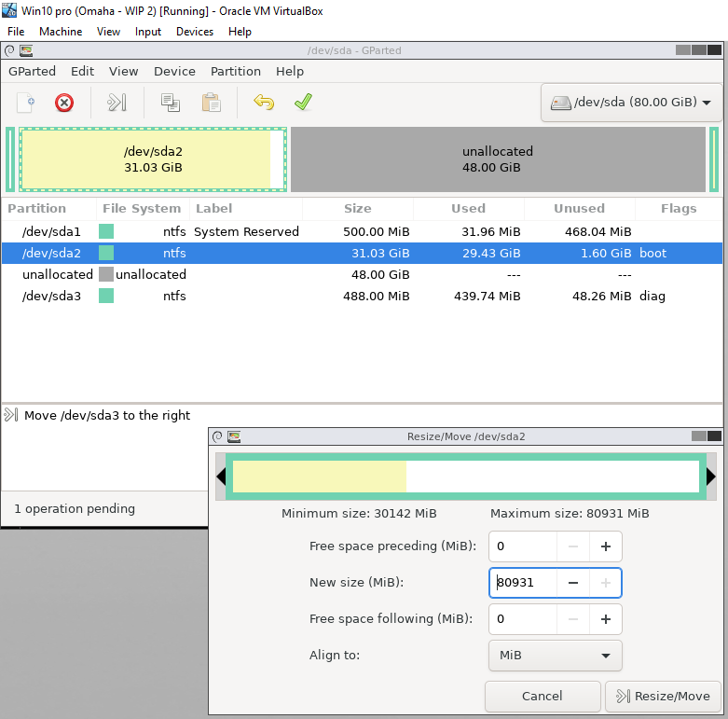The image size is (728, 719).
Task: Click the New partition toolbar icon
Action: coord(25,103)
